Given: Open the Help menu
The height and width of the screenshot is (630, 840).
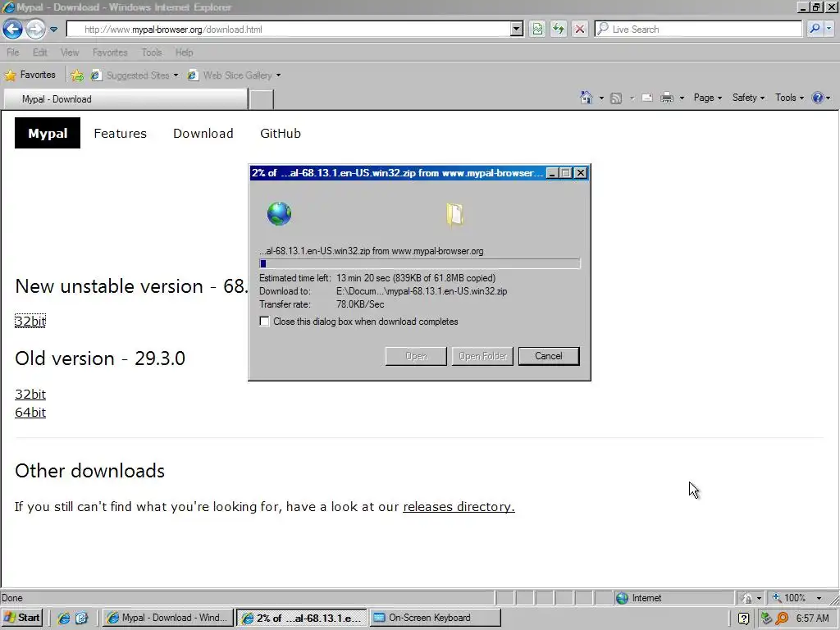Looking at the screenshot, I should click(x=184, y=52).
